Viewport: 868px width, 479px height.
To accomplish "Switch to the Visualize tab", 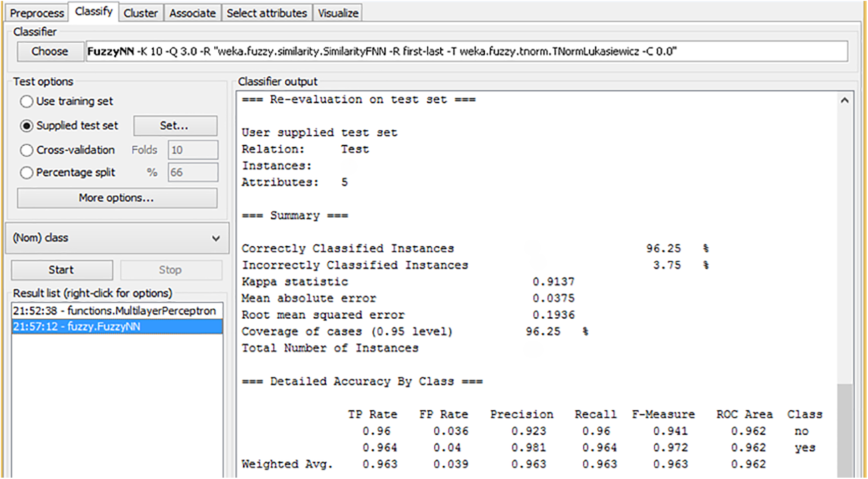I will click(338, 13).
